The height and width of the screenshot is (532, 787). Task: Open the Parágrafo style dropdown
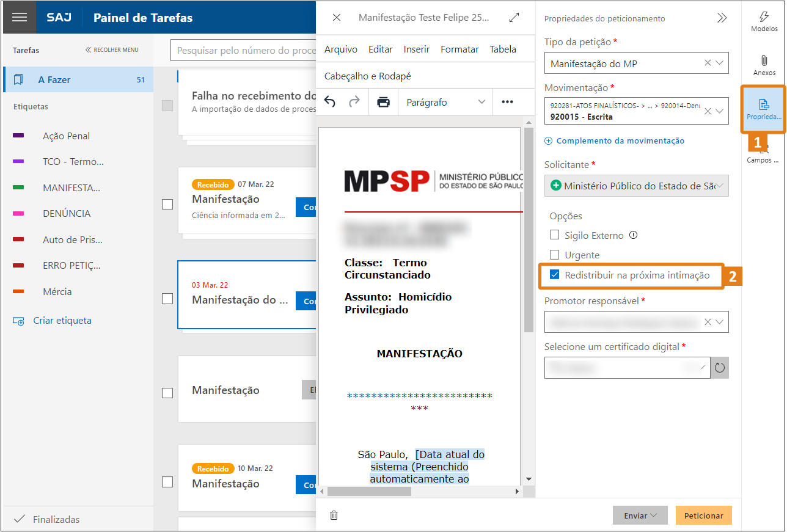tap(445, 102)
